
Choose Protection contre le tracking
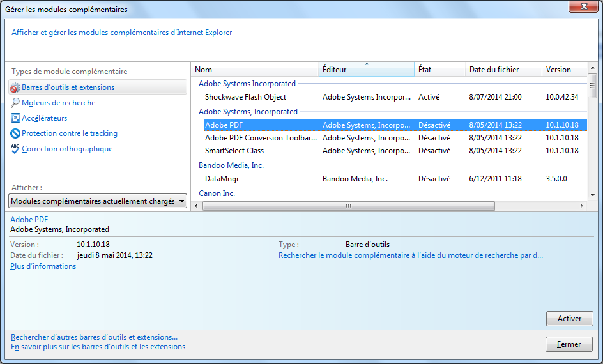(70, 133)
